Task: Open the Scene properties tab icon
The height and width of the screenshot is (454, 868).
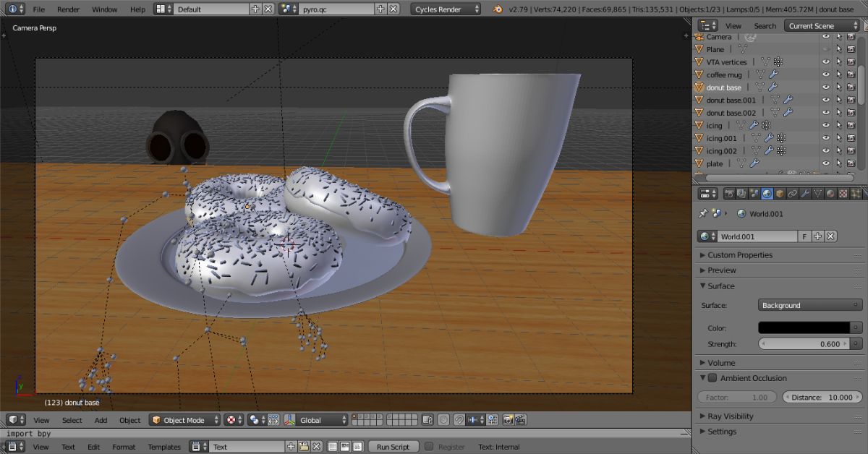Action: [754, 194]
